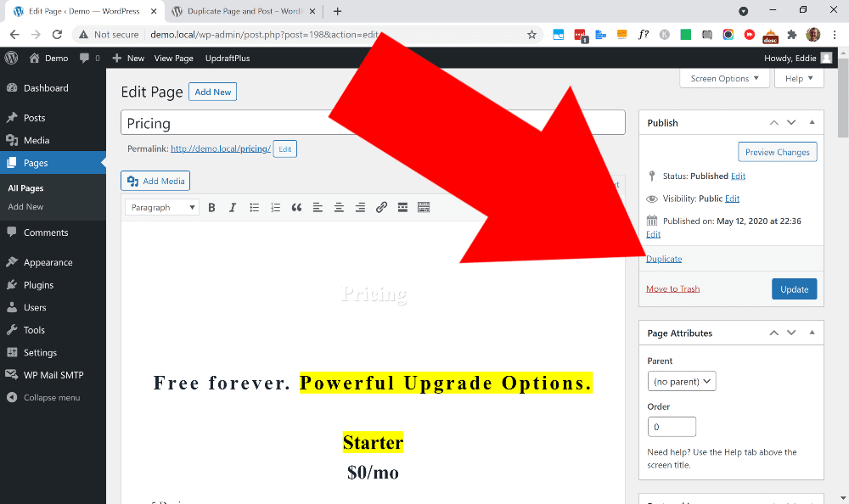Screen dimensions: 849x504
Task: Expand the Screen Options panel
Action: click(x=724, y=79)
